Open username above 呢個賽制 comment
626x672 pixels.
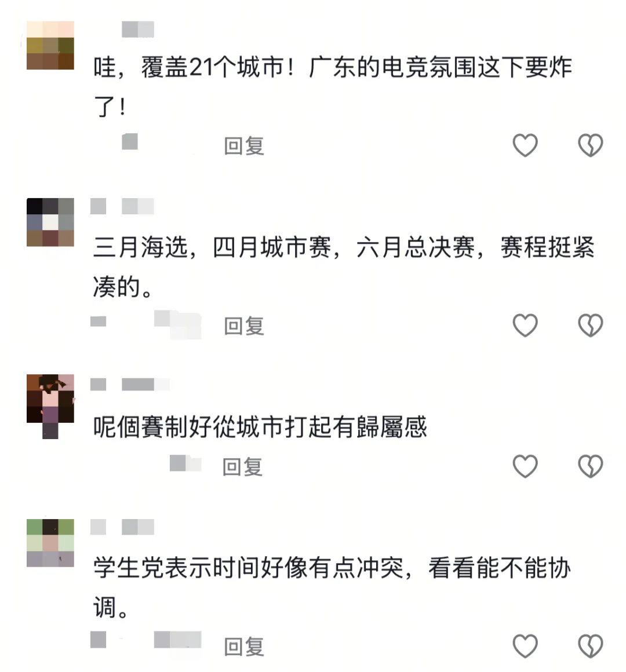tap(130, 385)
